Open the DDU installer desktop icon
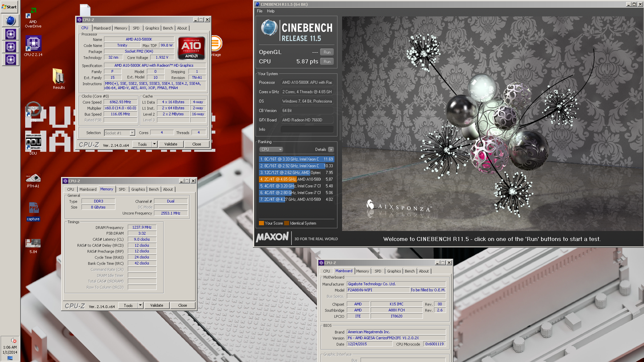Image resolution: width=644 pixels, height=362 pixels. click(33, 144)
